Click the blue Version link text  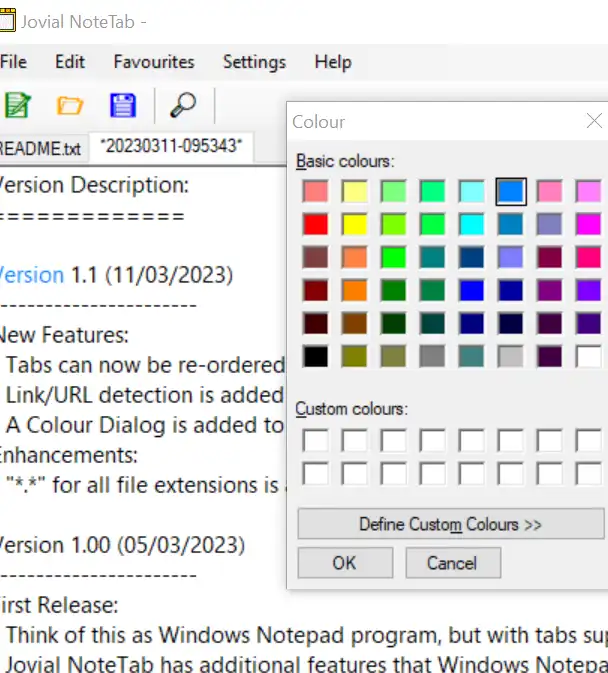(32, 275)
